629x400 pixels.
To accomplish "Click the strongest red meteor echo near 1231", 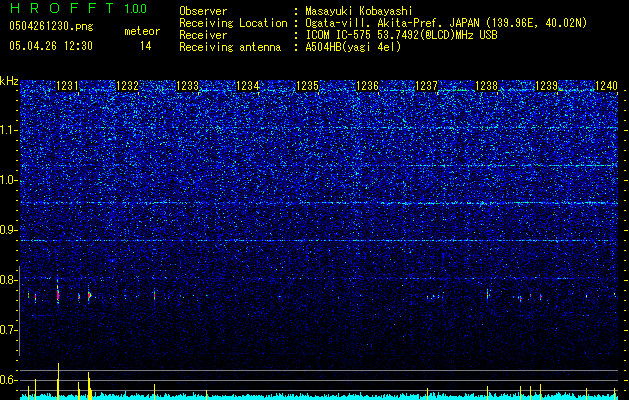I will 58,295.
